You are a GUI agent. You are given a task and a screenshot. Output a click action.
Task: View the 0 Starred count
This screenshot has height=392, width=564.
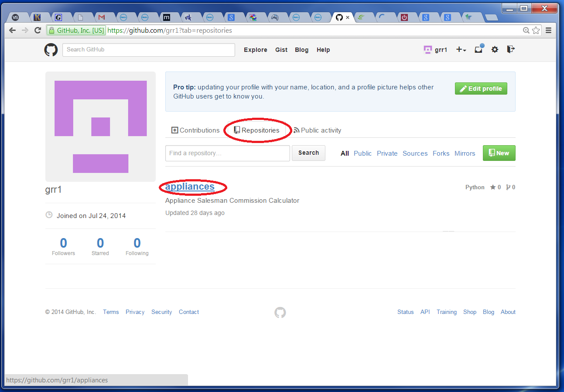pos(100,246)
